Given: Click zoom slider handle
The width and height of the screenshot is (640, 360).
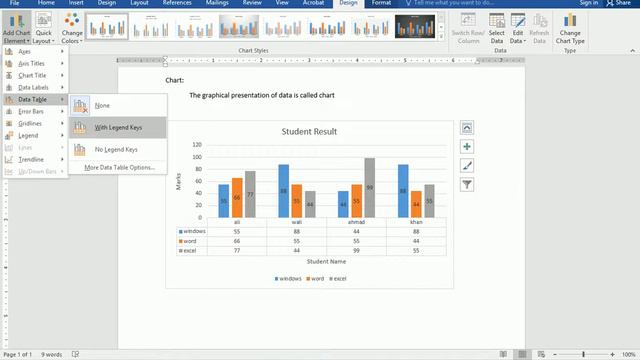Looking at the screenshot, I should pyautogui.click(x=583, y=354).
